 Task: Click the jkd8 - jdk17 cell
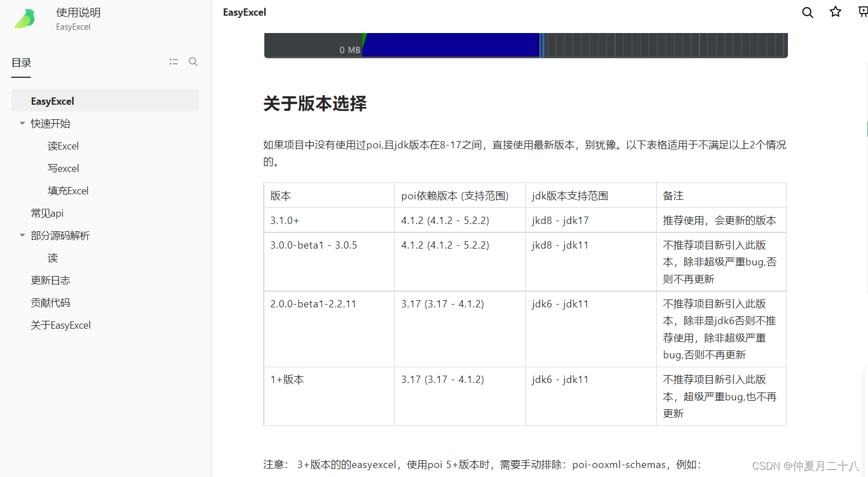(x=591, y=220)
